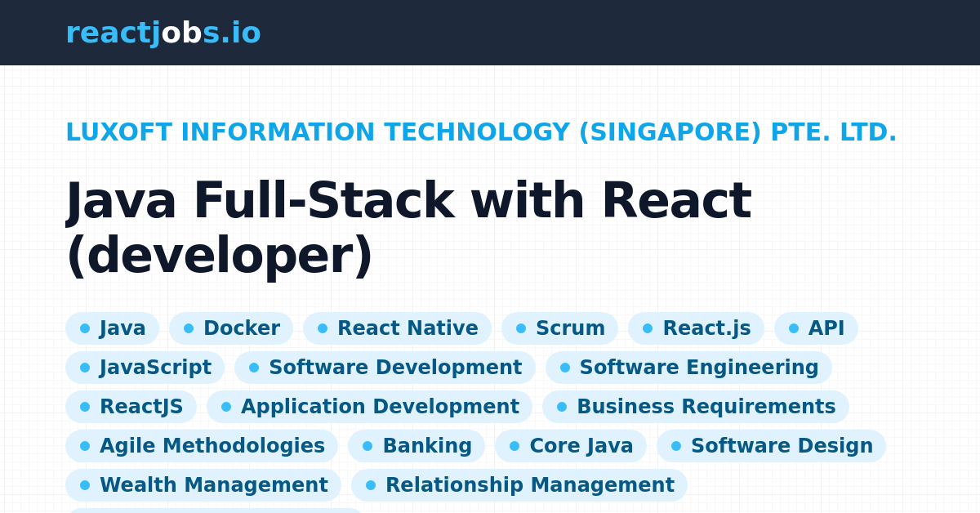Pick the Software Development tag
The width and height of the screenshot is (980, 513).
385,368
